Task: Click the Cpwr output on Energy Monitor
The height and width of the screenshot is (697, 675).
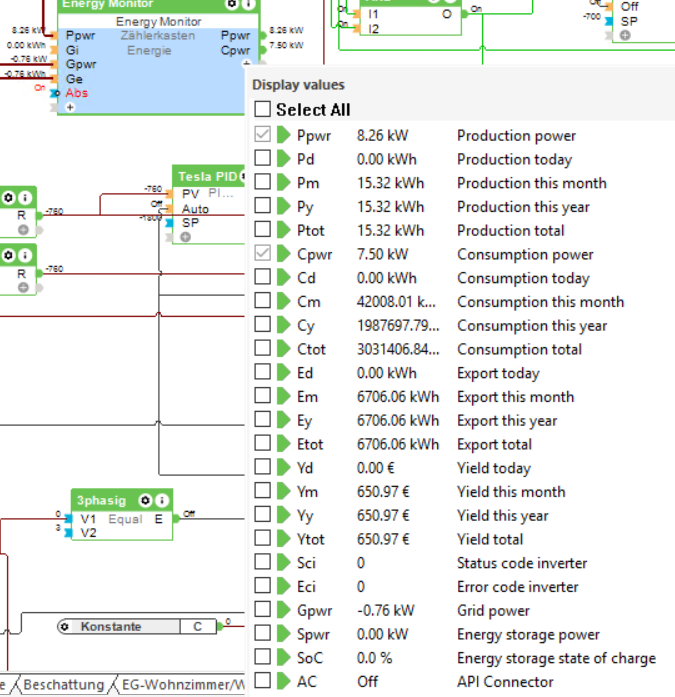Action: (x=235, y=50)
